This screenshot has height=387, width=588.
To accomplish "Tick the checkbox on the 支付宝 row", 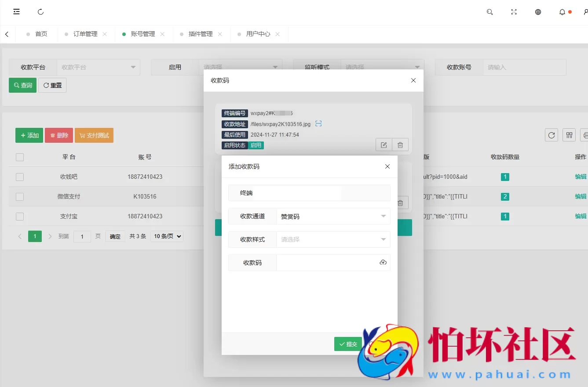I will tap(19, 216).
